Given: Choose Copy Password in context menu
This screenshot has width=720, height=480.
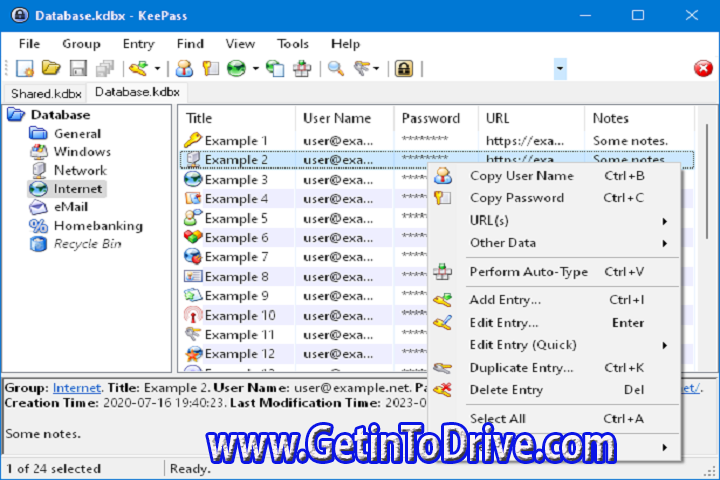Looking at the screenshot, I should point(554,198).
